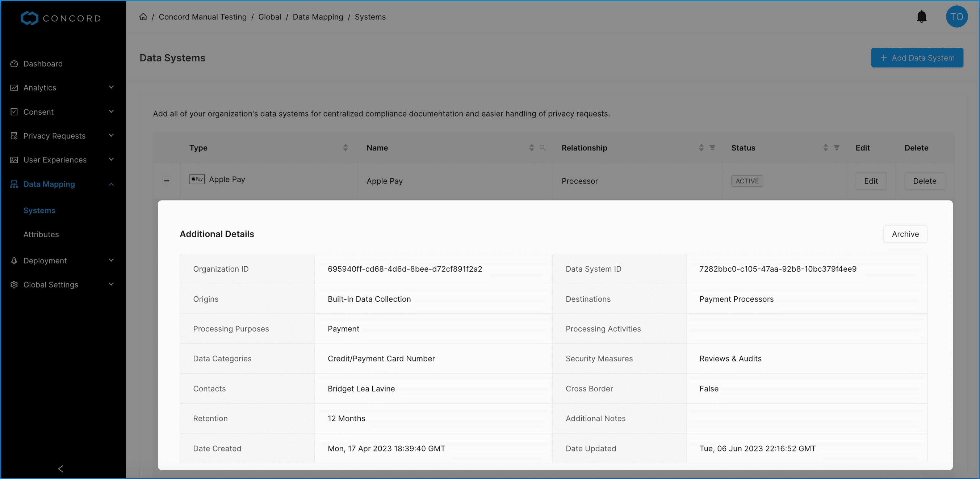Edit the Apple Pay row
980x479 pixels.
click(870, 181)
